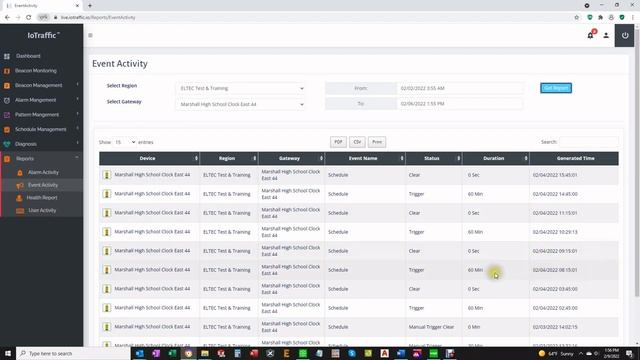Click the sort arrows on Region column
The image size is (640, 360).
pyautogui.click(x=255, y=158)
